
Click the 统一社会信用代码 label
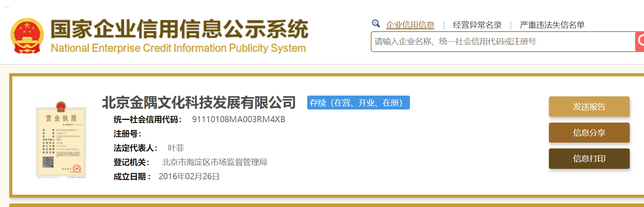click(x=147, y=119)
